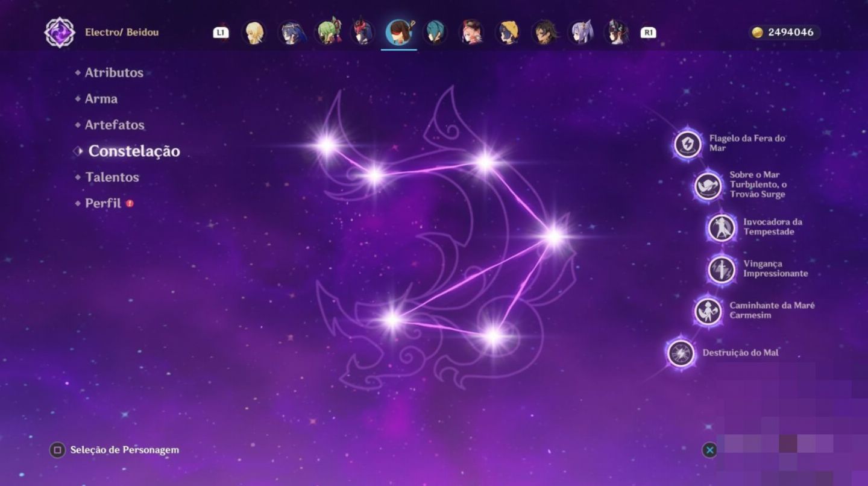Click the Mora balance 2494046

(791, 33)
